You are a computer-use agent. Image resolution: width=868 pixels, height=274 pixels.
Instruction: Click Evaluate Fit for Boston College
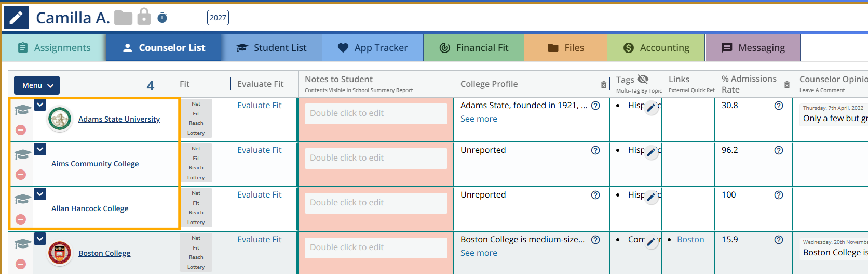pos(259,239)
